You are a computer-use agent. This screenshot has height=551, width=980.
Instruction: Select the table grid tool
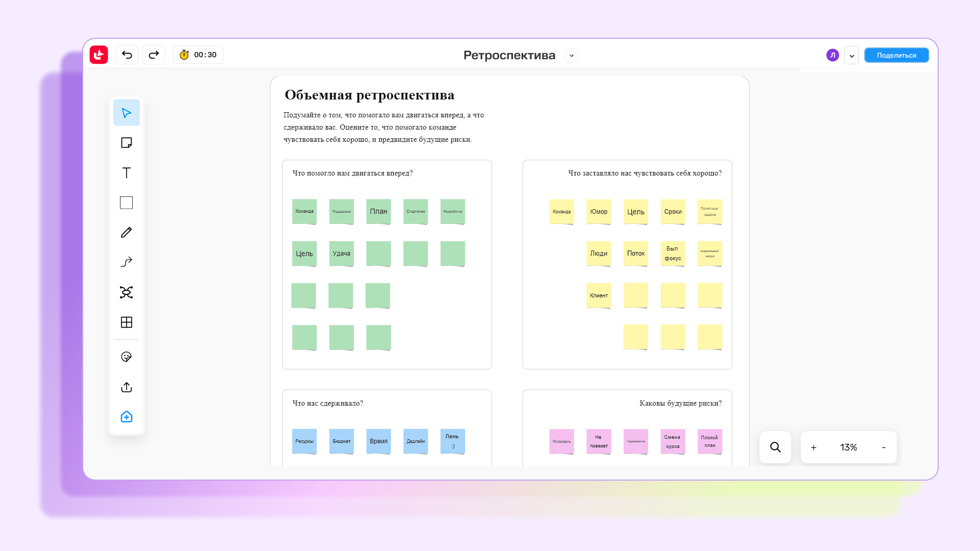pyautogui.click(x=127, y=322)
